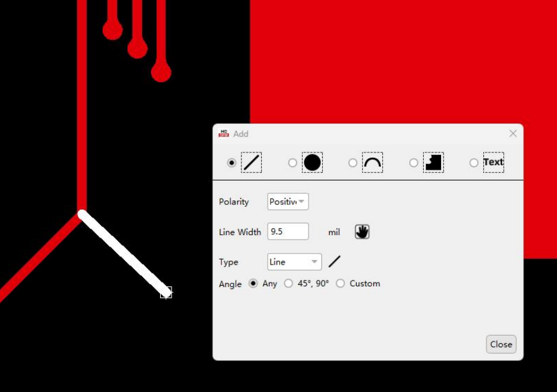Click the Line Width input field
This screenshot has height=392, width=557.
[x=287, y=232]
